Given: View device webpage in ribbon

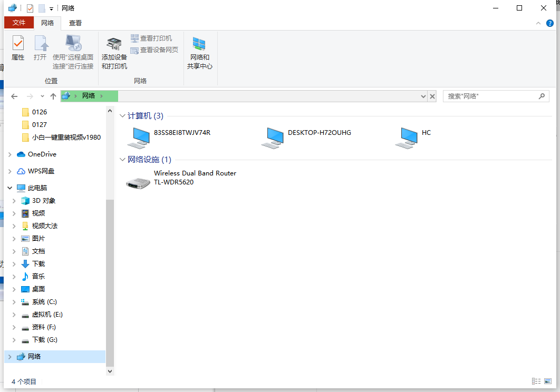Looking at the screenshot, I should pyautogui.click(x=155, y=50).
